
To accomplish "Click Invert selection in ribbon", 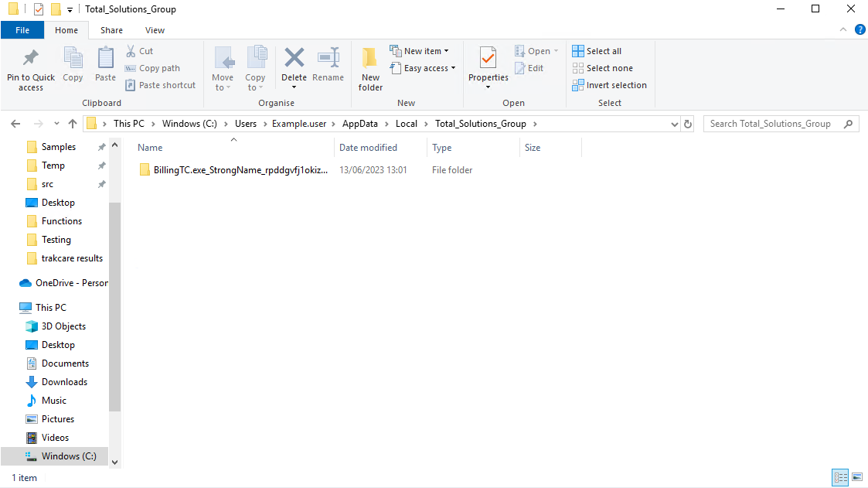I will coord(609,85).
